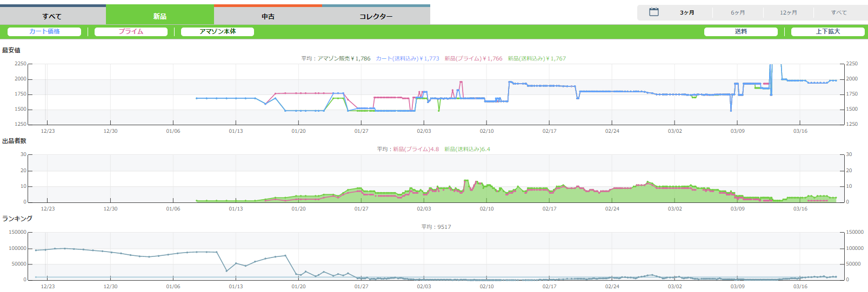Viewport: 868px width, 292px height.
Task: Click the 平均：9517 ranking average label
Action: click(x=436, y=227)
